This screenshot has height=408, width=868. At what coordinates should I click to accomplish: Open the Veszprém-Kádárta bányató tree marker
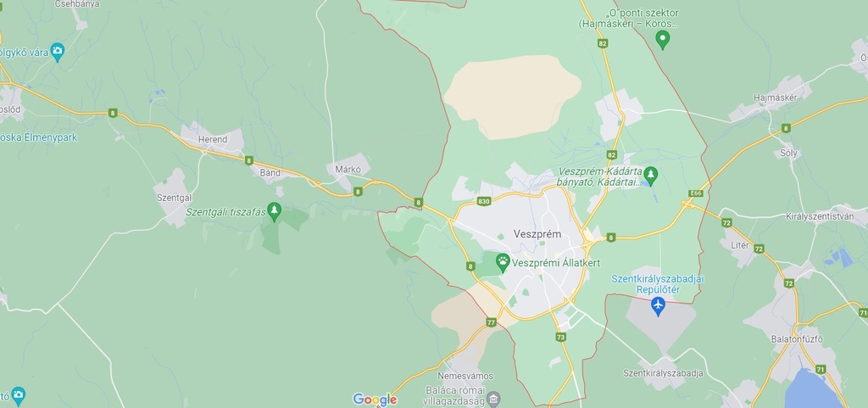(651, 176)
